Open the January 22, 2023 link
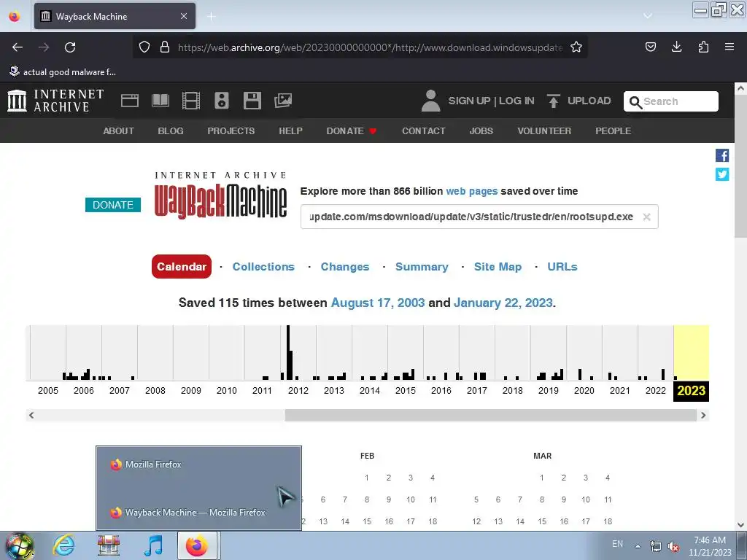The width and height of the screenshot is (747, 560). (x=503, y=303)
